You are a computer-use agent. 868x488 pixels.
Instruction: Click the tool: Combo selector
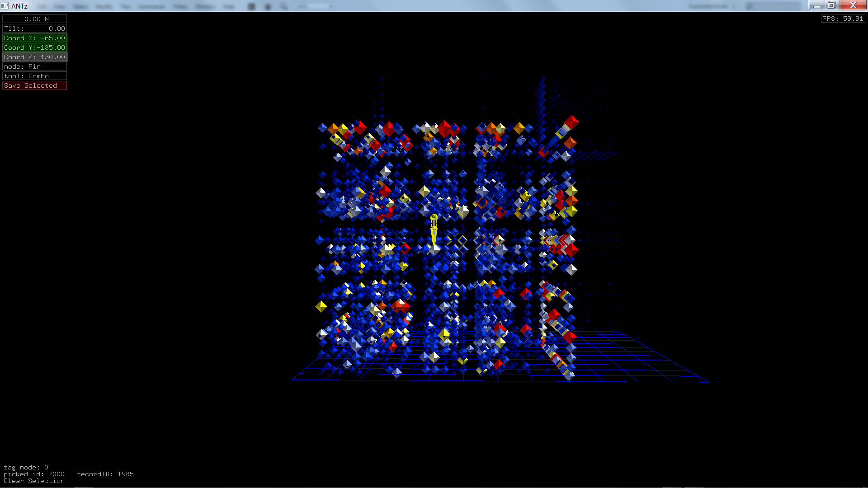[34, 76]
